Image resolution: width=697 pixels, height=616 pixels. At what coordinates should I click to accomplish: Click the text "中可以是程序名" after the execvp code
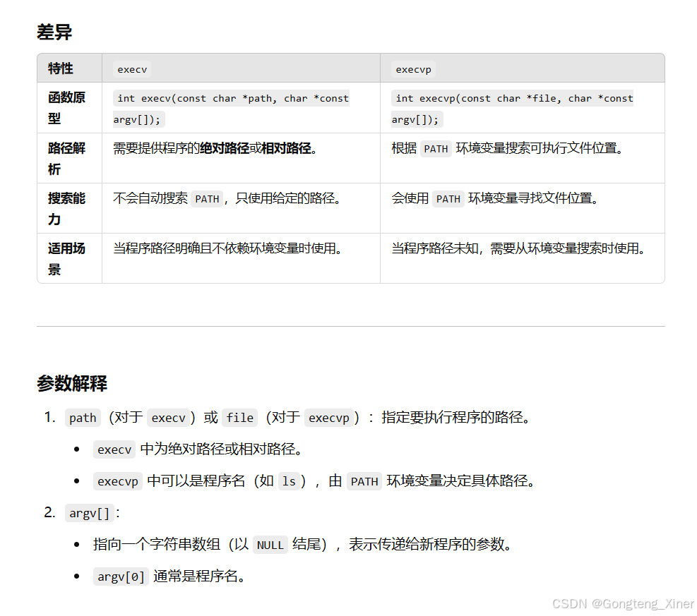coord(196,481)
